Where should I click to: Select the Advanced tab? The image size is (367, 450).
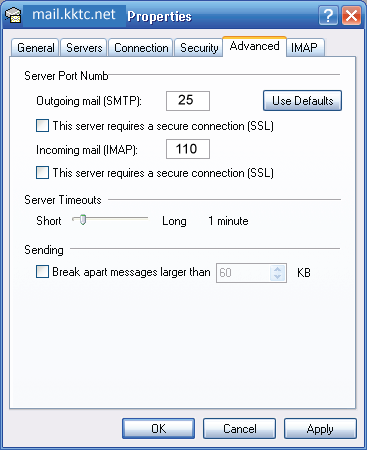point(254,46)
